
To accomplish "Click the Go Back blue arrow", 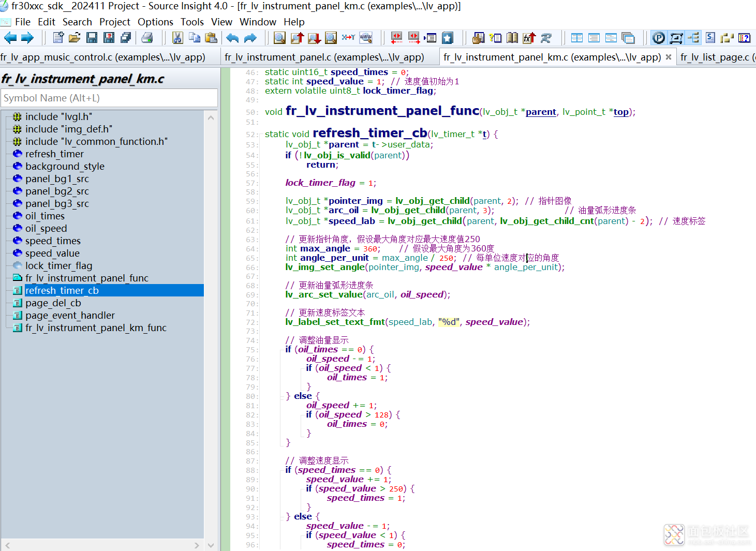I will pos(10,38).
